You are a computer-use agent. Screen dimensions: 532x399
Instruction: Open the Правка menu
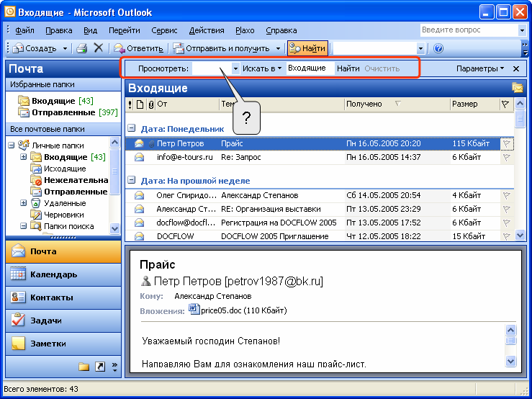(59, 30)
